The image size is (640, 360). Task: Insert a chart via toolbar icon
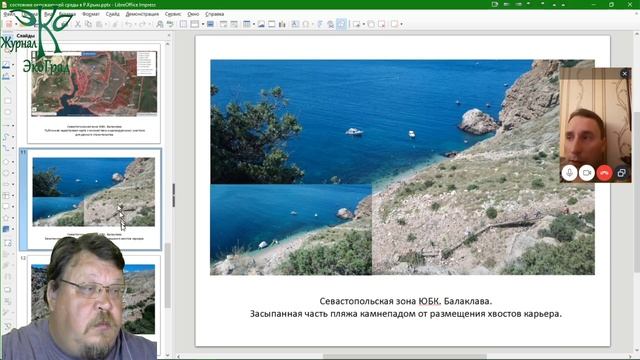coord(282,24)
